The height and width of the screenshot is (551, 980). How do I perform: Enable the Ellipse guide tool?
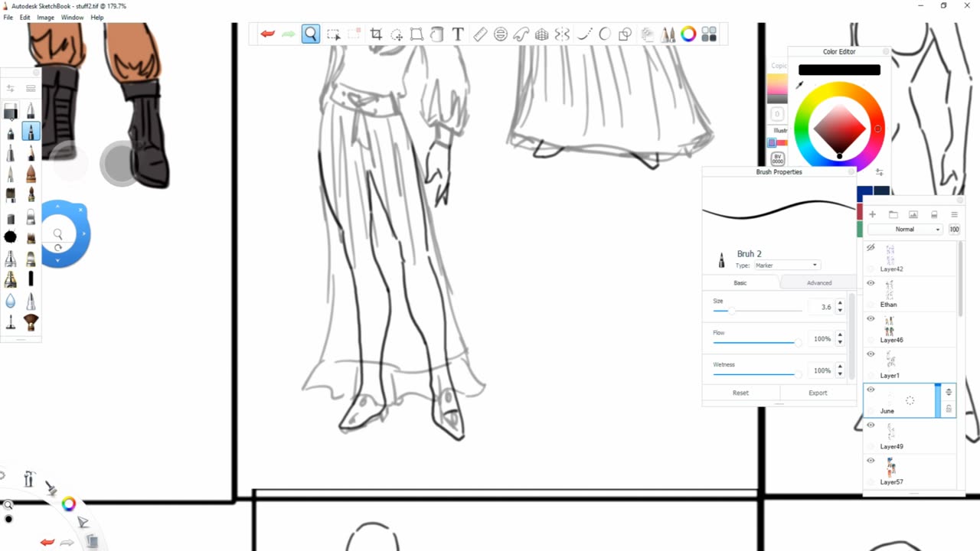click(x=500, y=34)
